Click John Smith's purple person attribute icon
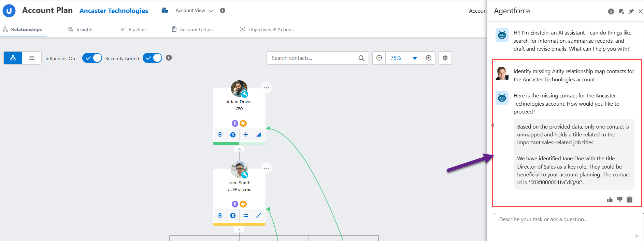Screen dimensions: 644x241 (235, 204)
